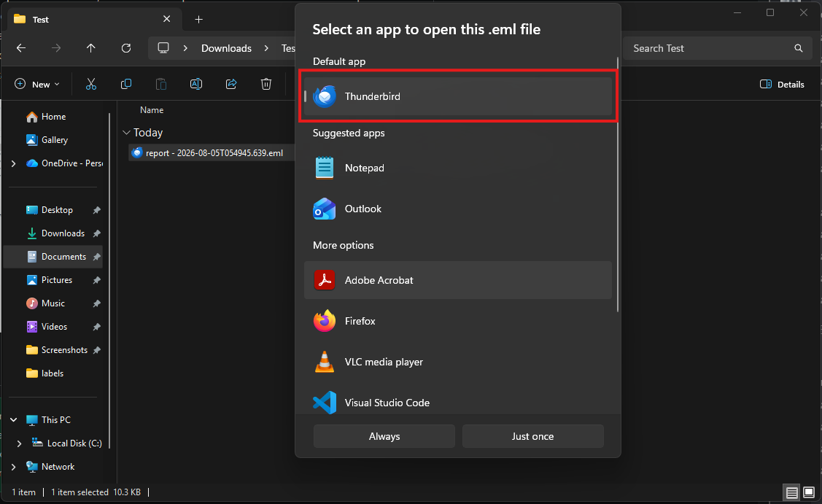This screenshot has width=822, height=504.
Task: Refresh the Test folder view
Action: [125, 48]
